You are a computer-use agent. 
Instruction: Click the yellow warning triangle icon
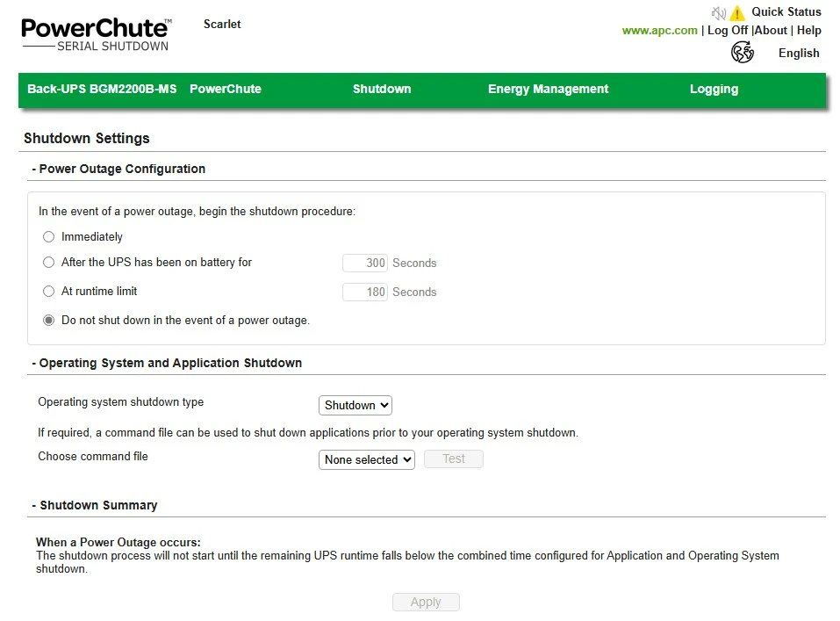pyautogui.click(x=737, y=13)
